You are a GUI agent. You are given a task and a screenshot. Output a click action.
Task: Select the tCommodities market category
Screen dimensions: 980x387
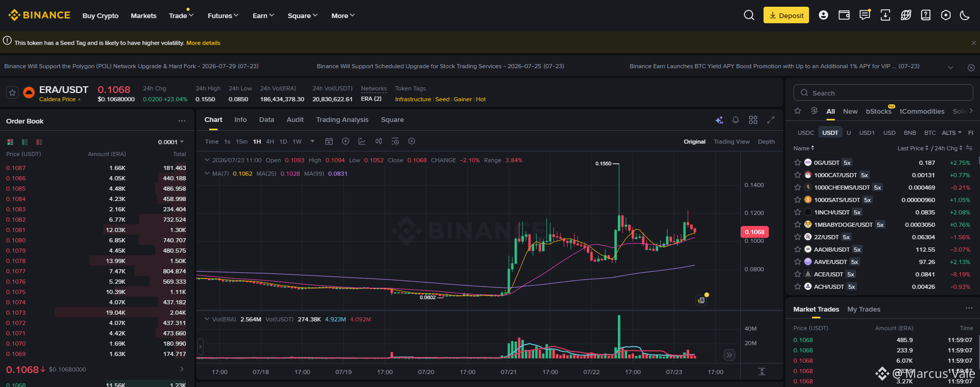pyautogui.click(x=922, y=111)
